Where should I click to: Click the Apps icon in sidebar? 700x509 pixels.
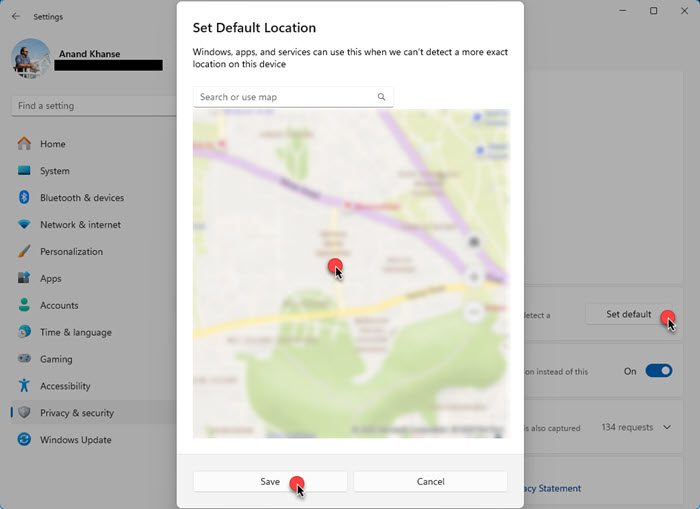[24, 278]
